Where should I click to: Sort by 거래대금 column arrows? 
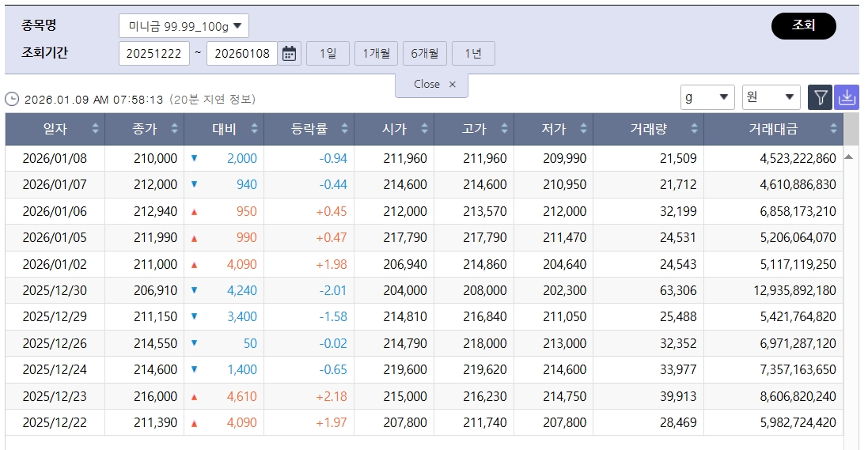pos(833,129)
